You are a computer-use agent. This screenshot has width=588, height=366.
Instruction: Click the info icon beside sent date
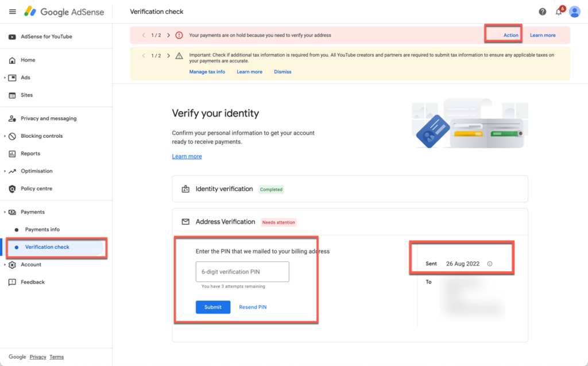pos(490,264)
